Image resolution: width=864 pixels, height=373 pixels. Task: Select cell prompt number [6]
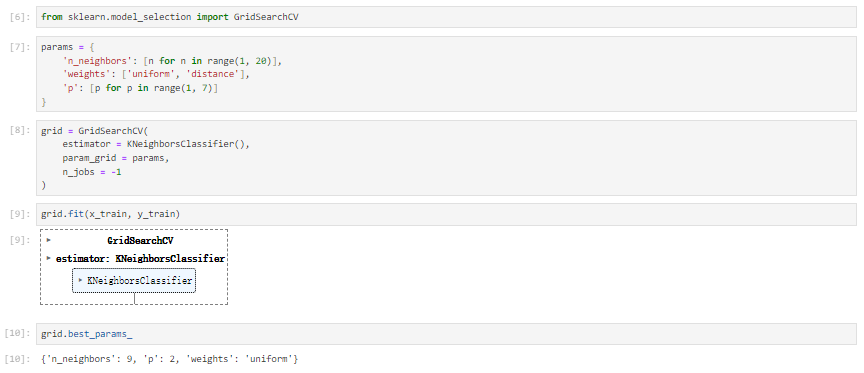[20, 17]
